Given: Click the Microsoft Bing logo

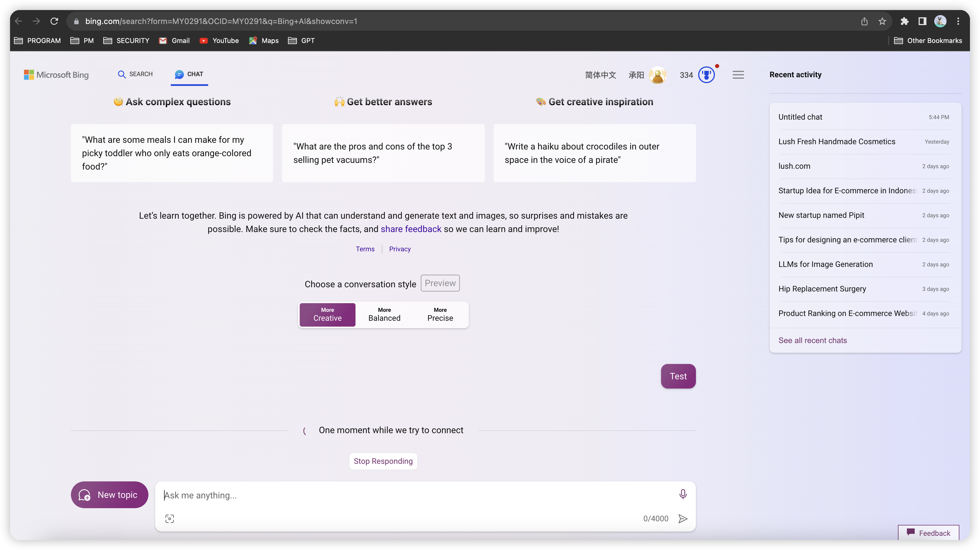Looking at the screenshot, I should tap(56, 74).
